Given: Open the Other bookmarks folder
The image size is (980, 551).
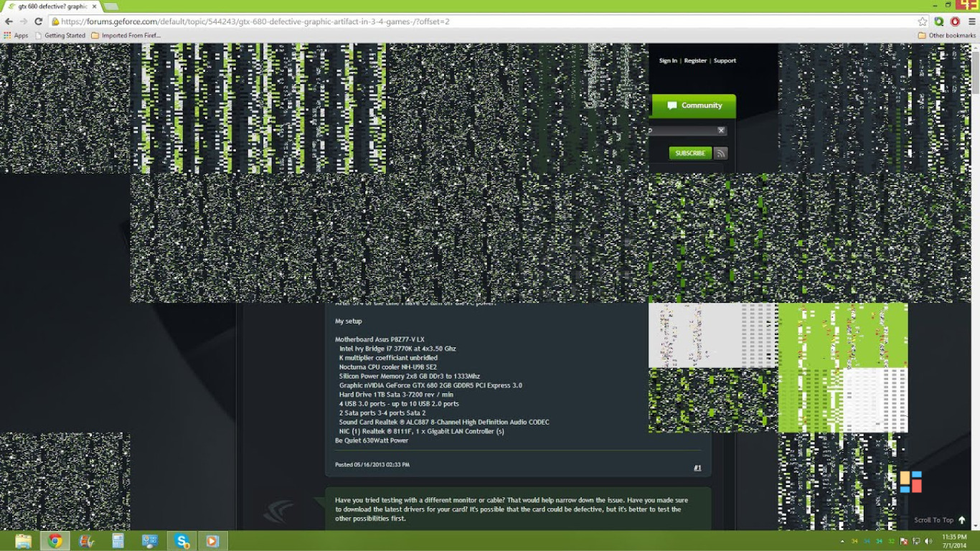Looking at the screenshot, I should point(947,35).
